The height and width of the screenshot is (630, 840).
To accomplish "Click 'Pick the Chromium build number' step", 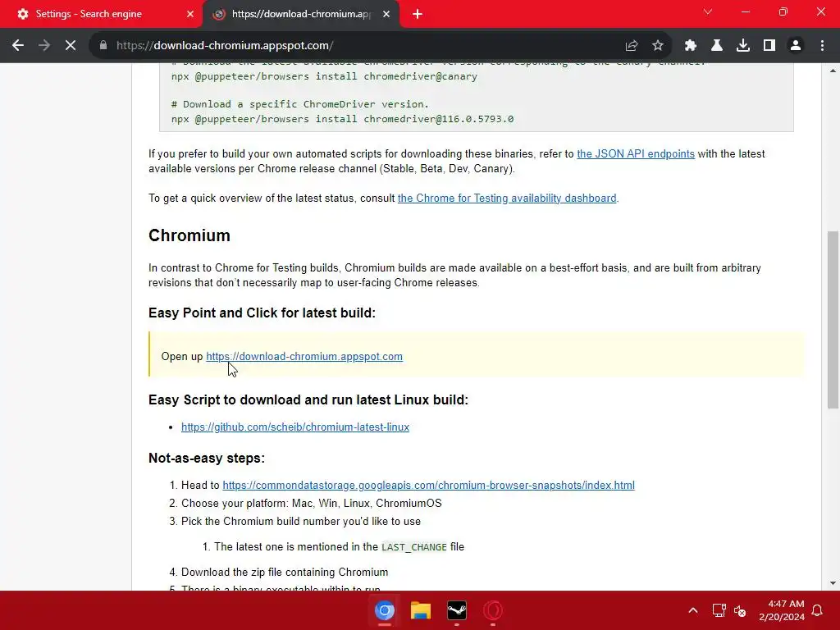I will coord(300,521).
